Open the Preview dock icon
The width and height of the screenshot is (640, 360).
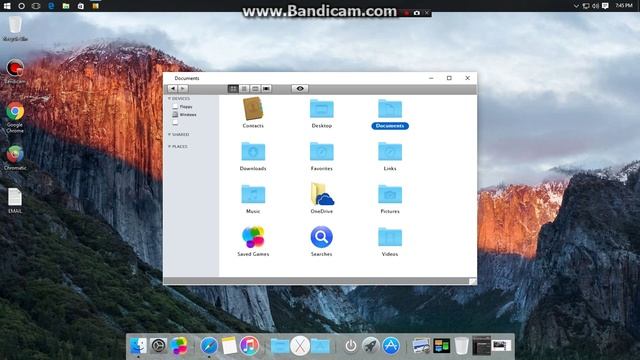(x=421, y=346)
